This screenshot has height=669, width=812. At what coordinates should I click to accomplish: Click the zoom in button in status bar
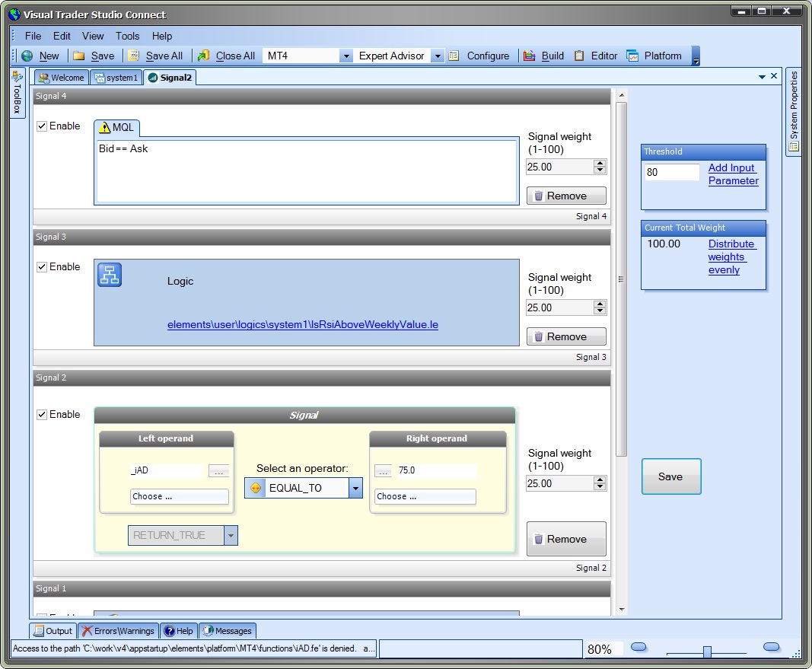click(771, 647)
